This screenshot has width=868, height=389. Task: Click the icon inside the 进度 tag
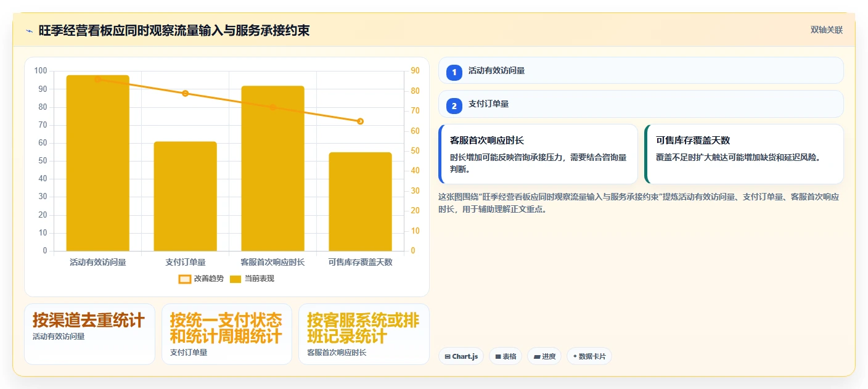tap(537, 356)
